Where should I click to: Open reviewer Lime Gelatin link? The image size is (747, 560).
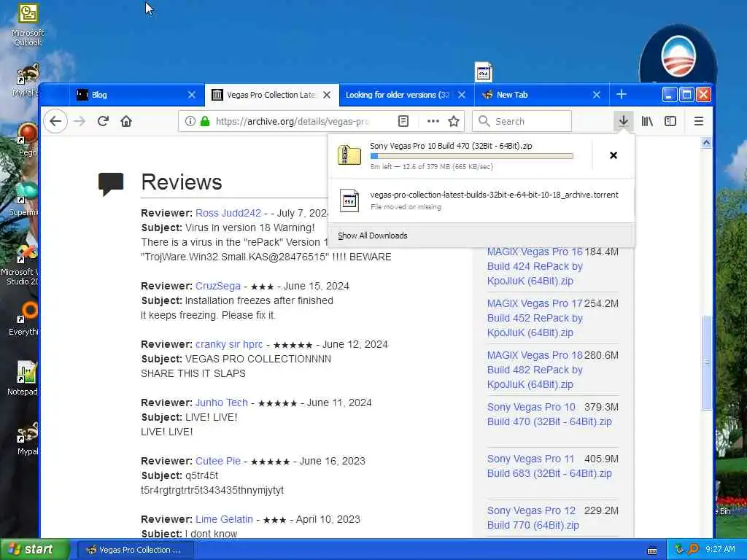[x=224, y=519]
